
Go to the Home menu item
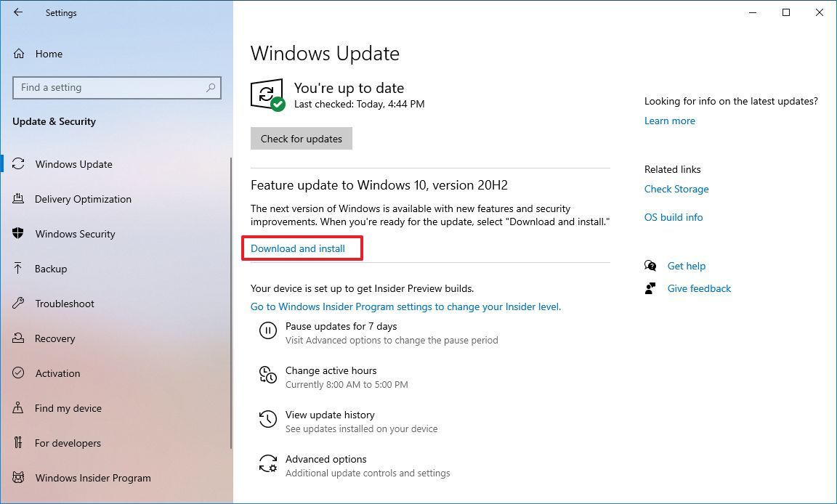(x=49, y=54)
